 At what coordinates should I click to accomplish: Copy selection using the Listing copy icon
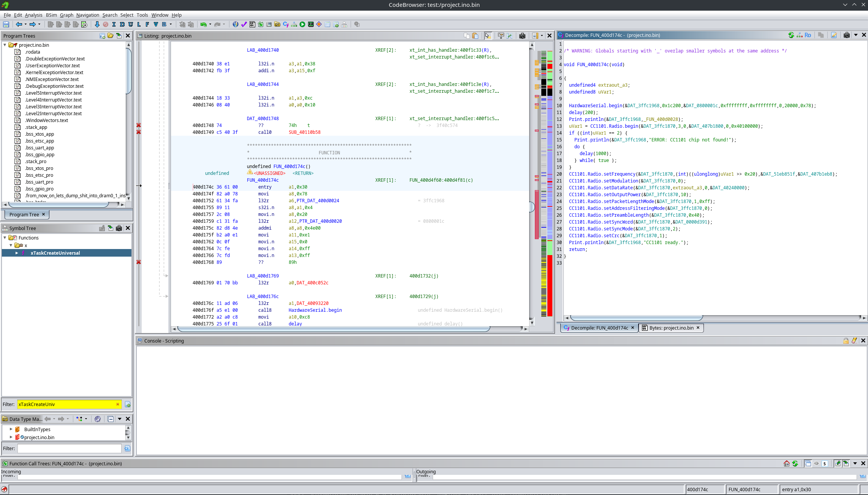[x=466, y=36]
